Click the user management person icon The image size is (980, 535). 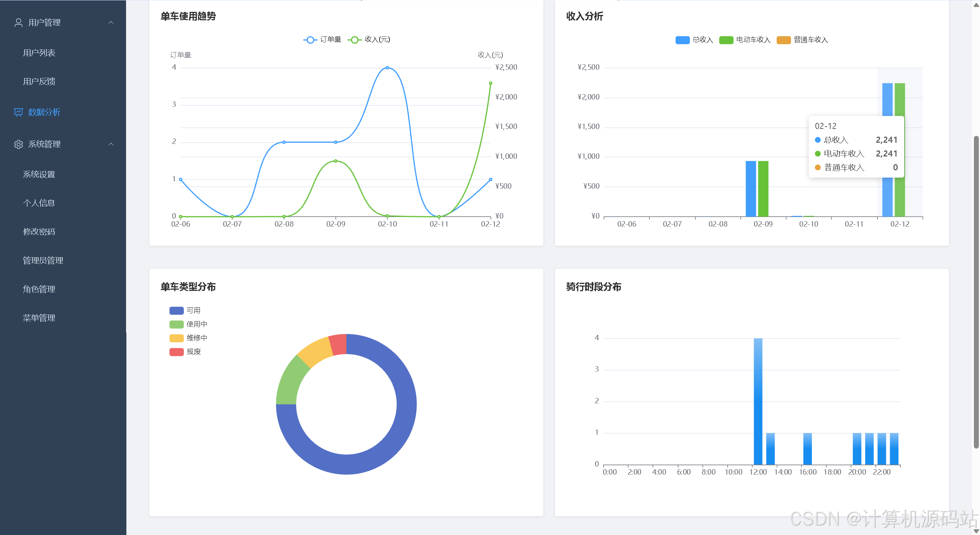click(18, 23)
